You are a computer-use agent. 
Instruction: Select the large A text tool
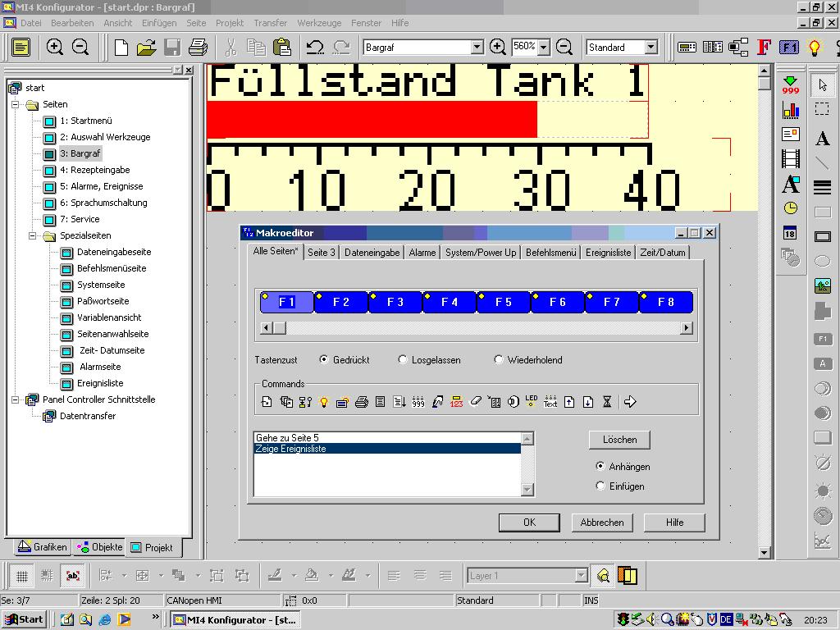click(822, 138)
